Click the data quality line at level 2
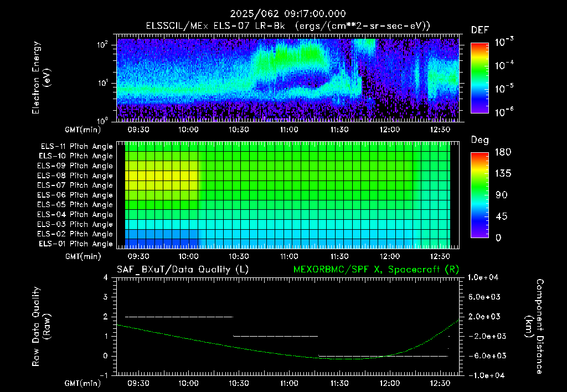 (x=179, y=317)
